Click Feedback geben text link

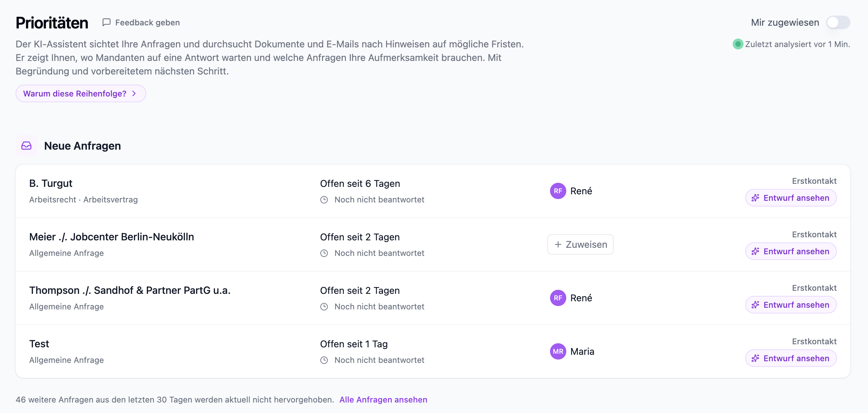tap(147, 22)
